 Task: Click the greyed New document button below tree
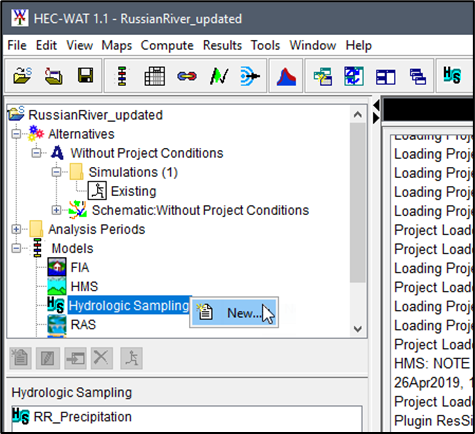pyautogui.click(x=21, y=358)
